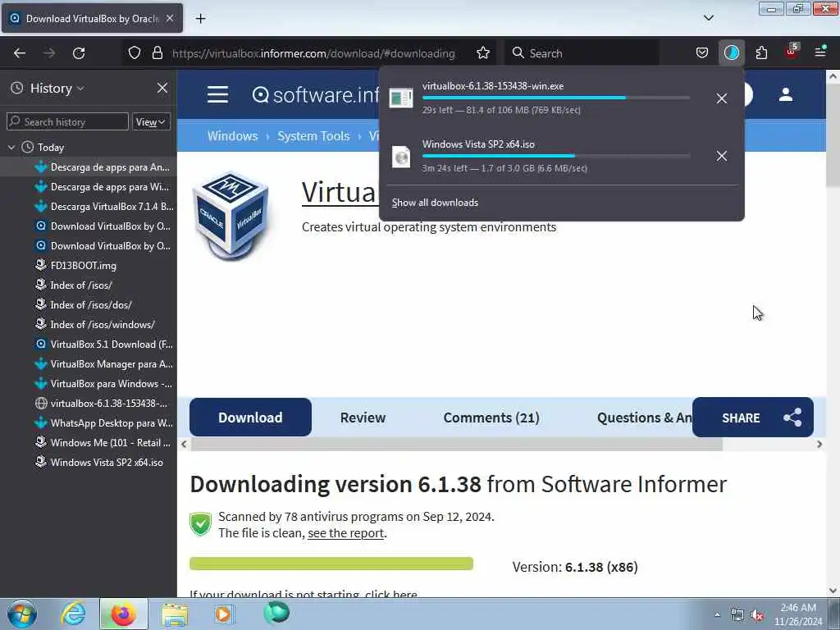This screenshot has height=630, width=840.
Task: Reload the current page
Action: pos(79,53)
